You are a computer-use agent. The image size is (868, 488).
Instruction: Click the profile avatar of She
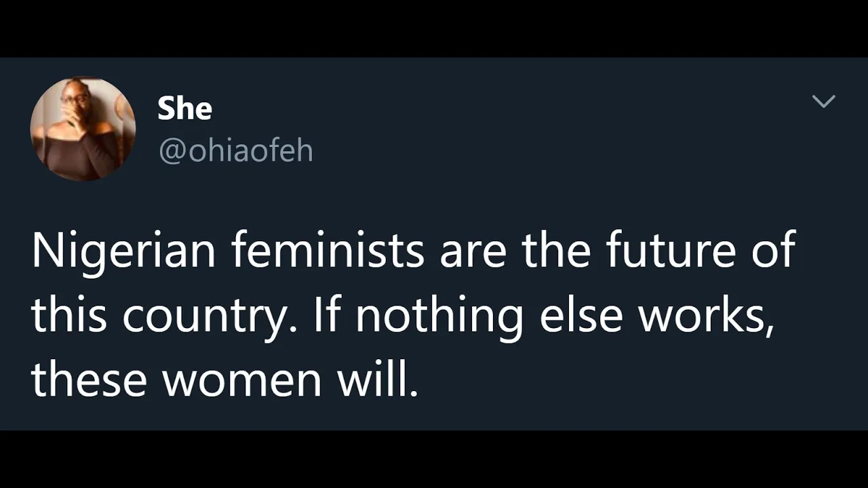tap(83, 128)
